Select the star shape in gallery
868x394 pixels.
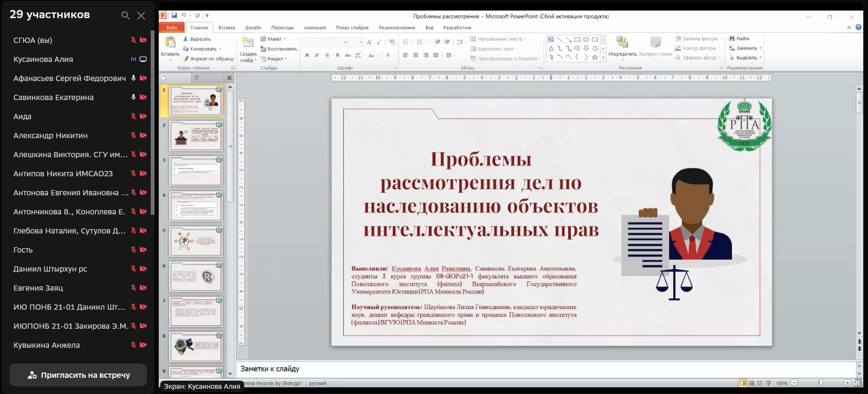(x=595, y=57)
